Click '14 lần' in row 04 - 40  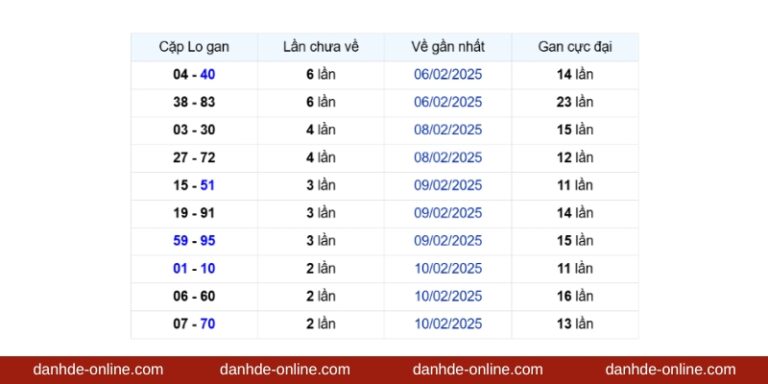tap(575, 74)
